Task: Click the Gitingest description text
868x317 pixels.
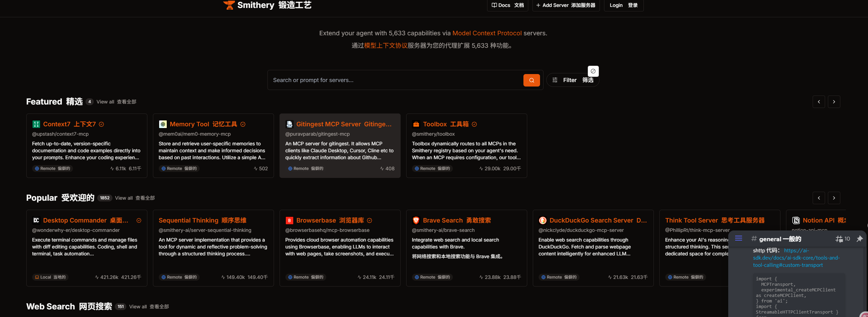Action: pyautogui.click(x=339, y=151)
